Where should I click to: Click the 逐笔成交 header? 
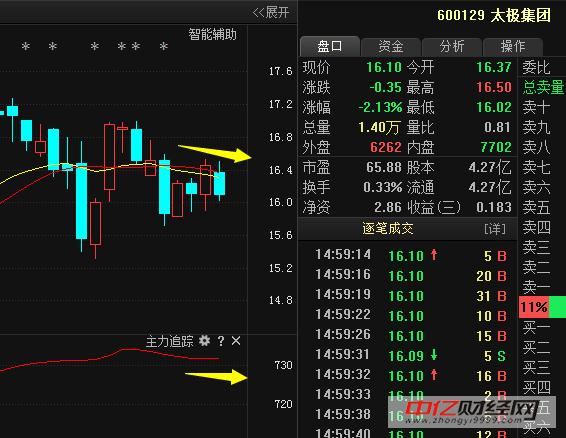388,229
